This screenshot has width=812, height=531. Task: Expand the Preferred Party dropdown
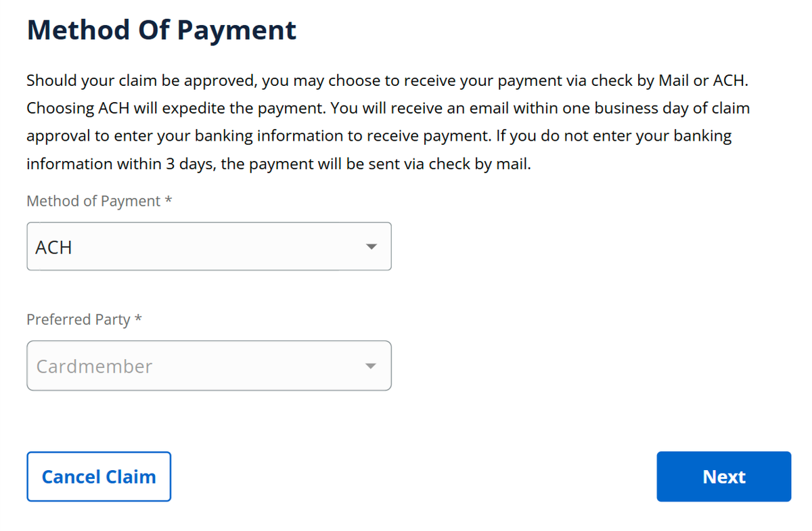click(x=208, y=366)
